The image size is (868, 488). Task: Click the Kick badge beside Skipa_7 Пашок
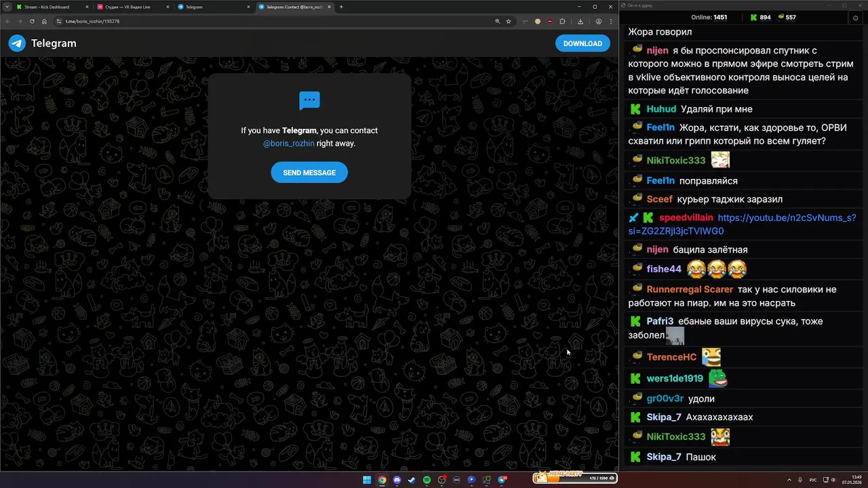click(x=635, y=457)
